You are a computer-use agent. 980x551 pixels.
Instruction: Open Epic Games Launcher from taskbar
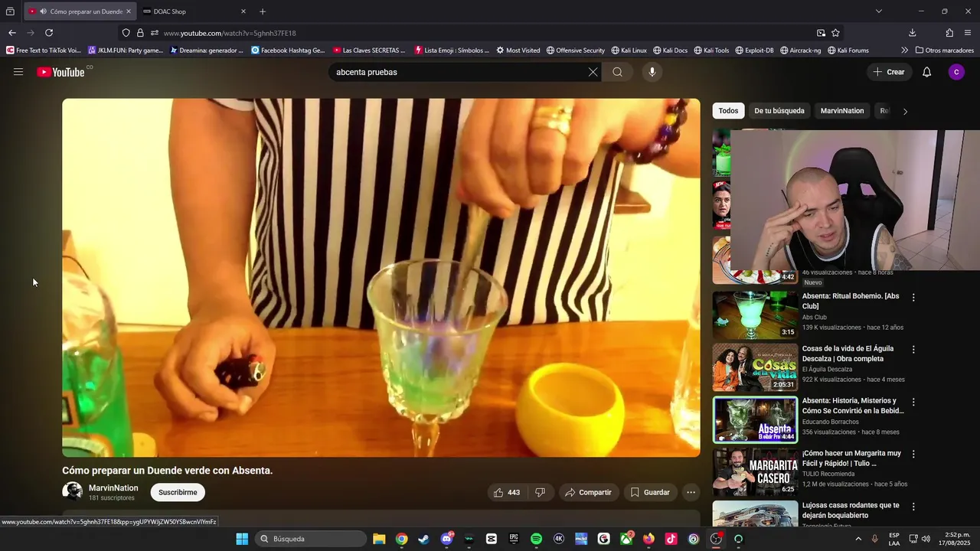click(x=514, y=539)
